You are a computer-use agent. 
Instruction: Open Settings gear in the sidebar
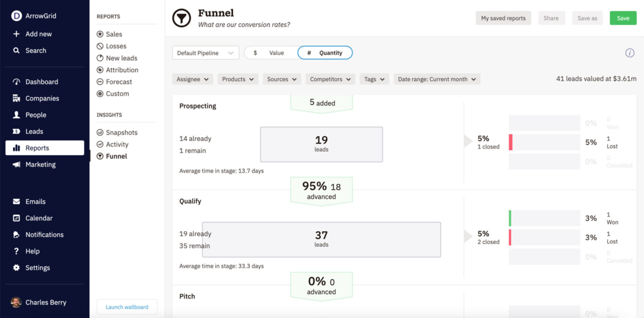click(16, 268)
